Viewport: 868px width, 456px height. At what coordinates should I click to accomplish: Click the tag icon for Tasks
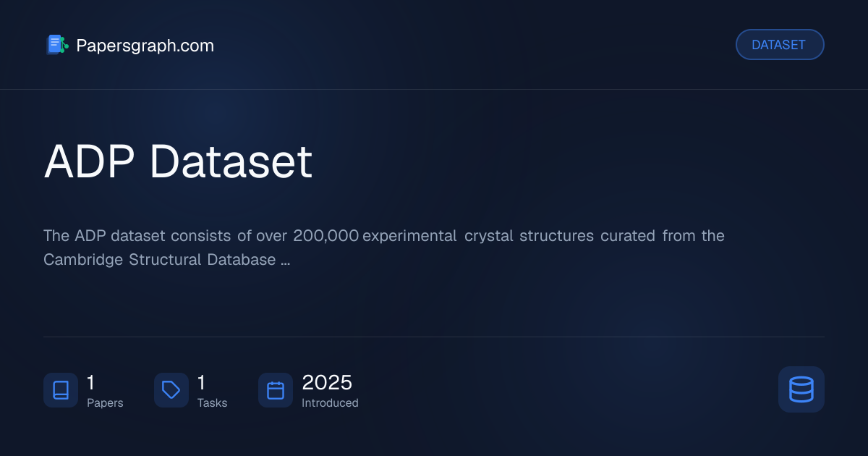(171, 390)
